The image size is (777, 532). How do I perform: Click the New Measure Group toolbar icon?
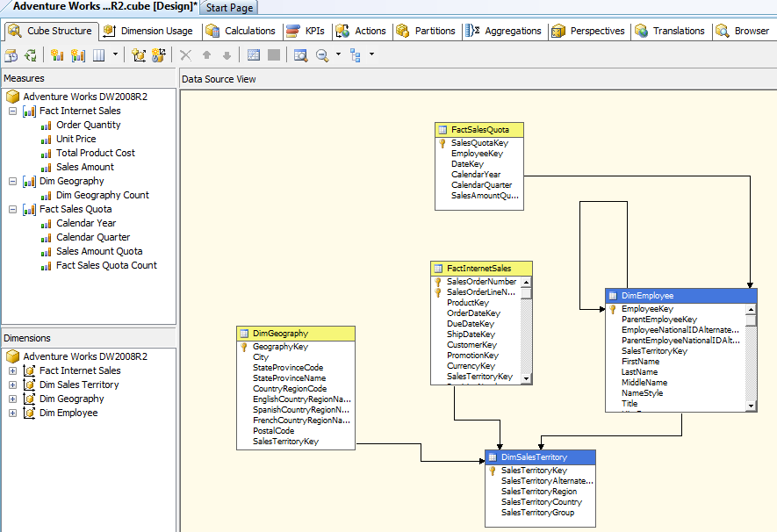(78, 55)
